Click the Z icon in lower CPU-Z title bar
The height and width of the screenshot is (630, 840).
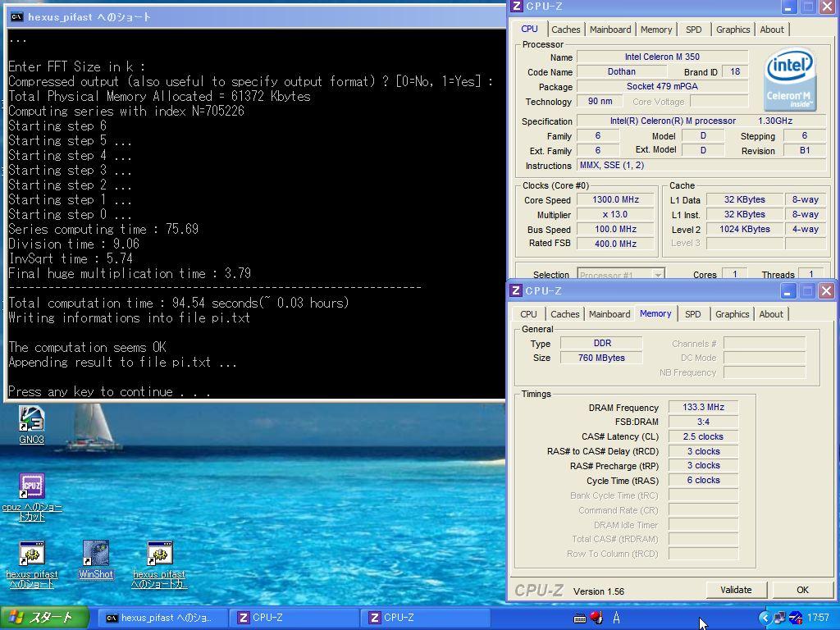tap(516, 290)
